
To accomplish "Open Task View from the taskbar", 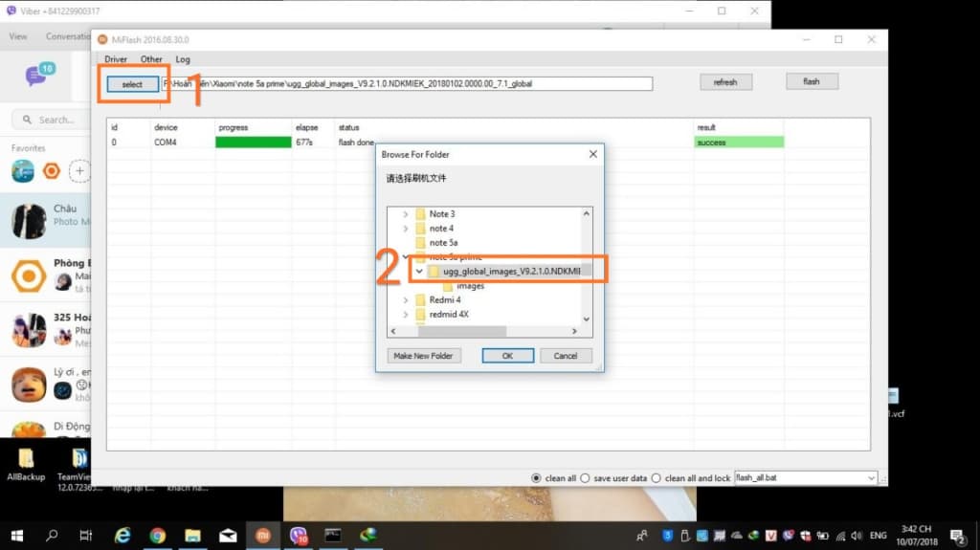I will (x=86, y=536).
